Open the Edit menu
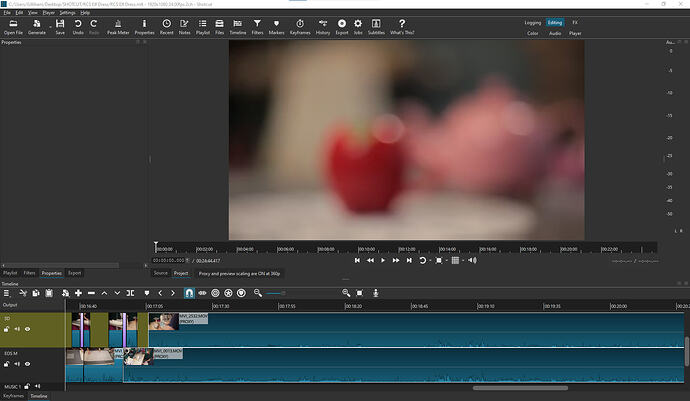This screenshot has width=690, height=401. click(19, 13)
